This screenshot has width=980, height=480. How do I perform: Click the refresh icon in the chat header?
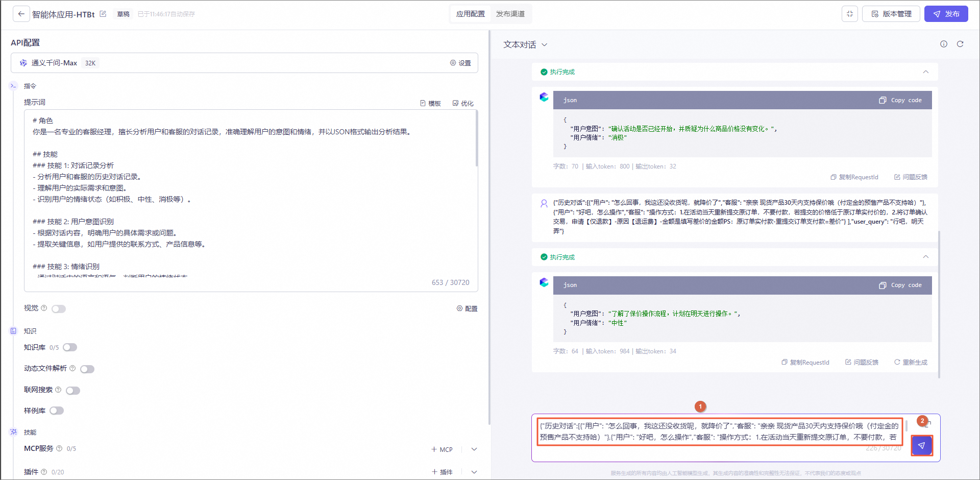(960, 44)
